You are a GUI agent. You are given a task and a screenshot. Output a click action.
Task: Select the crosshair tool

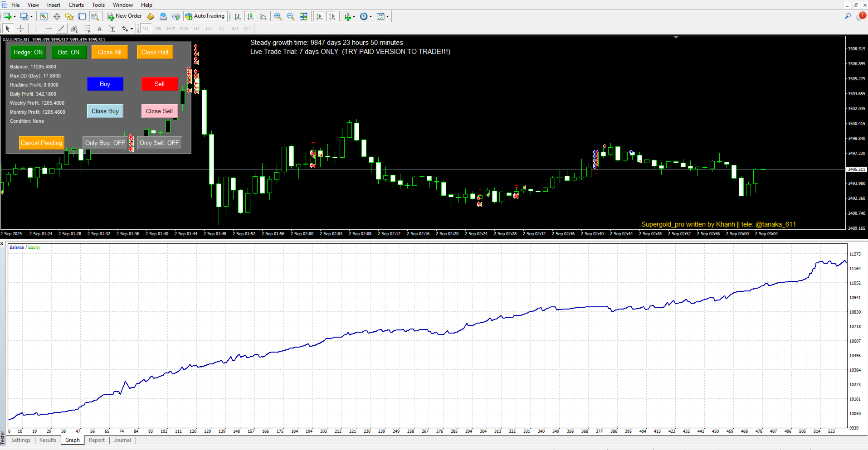[20, 29]
